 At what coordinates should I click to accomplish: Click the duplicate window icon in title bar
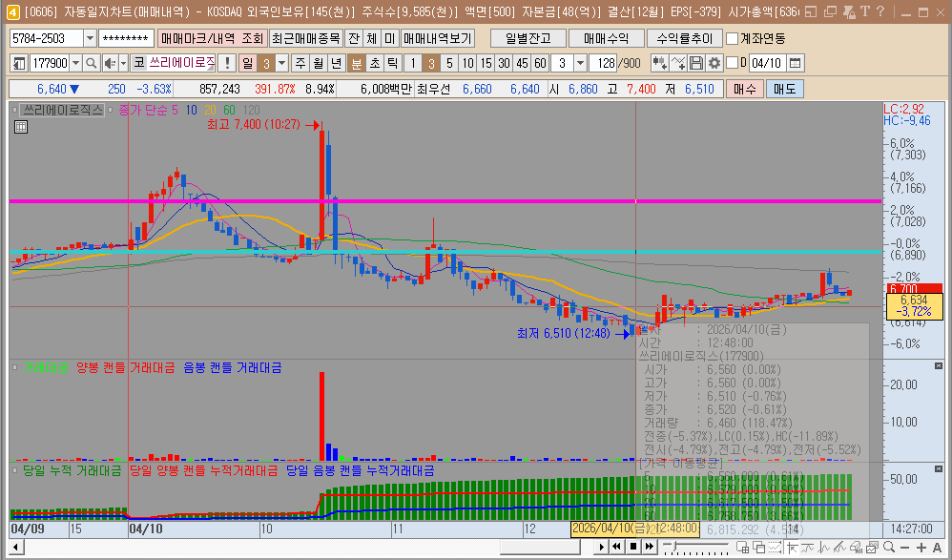(x=830, y=11)
